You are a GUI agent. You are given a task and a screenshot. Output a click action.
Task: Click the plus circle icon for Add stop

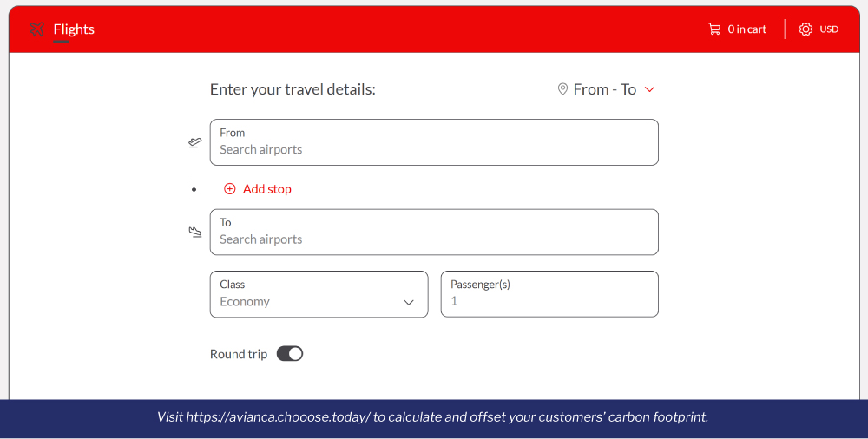tap(230, 189)
